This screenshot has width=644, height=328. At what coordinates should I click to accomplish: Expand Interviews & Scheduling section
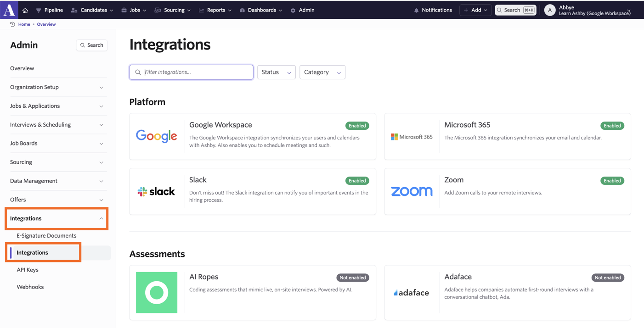point(57,125)
